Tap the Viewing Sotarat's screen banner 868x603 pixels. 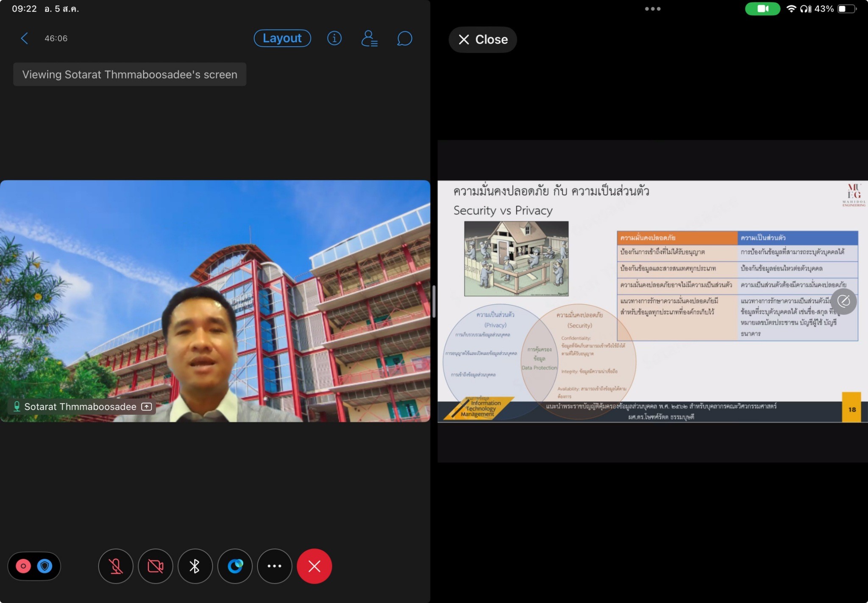(130, 75)
